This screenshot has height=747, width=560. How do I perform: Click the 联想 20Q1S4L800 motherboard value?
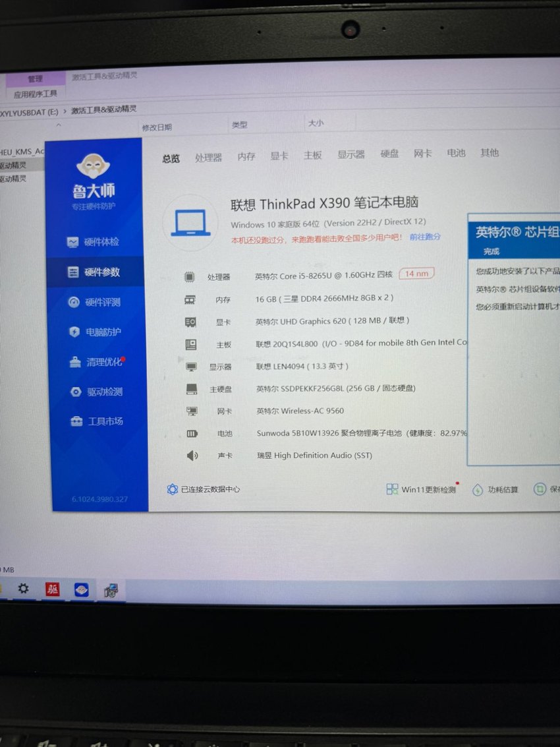click(x=362, y=343)
